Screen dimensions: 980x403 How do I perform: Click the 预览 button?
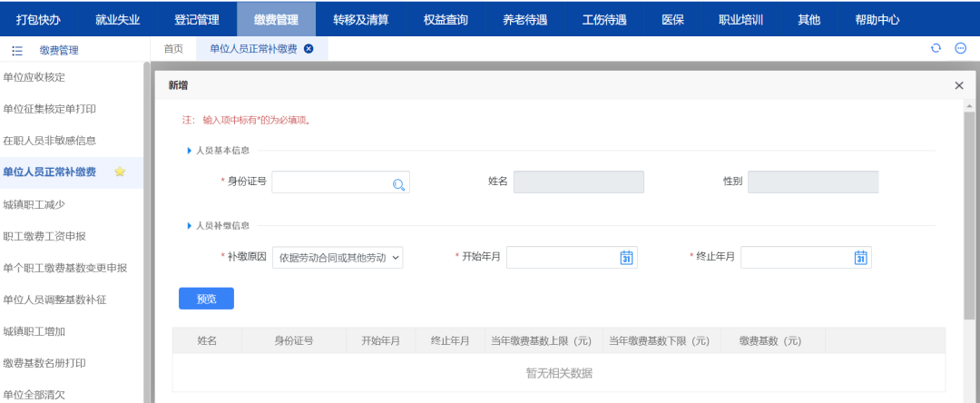pos(206,299)
